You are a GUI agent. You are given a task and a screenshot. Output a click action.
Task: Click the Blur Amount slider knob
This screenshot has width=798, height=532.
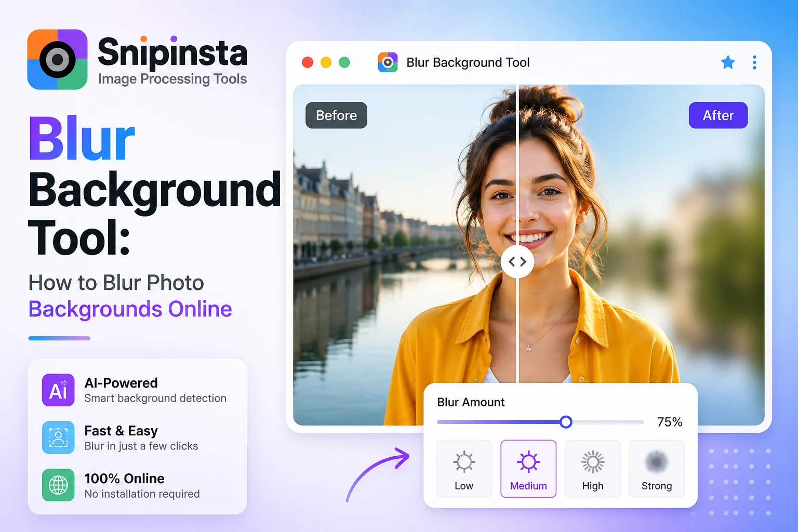[x=566, y=422]
